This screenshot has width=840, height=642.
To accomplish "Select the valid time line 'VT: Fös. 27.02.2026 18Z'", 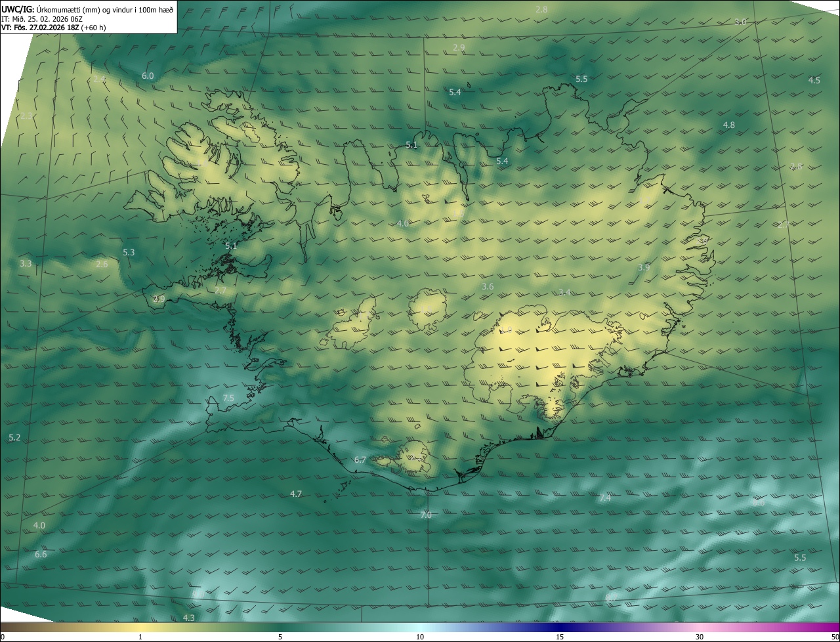I will pos(39,28).
